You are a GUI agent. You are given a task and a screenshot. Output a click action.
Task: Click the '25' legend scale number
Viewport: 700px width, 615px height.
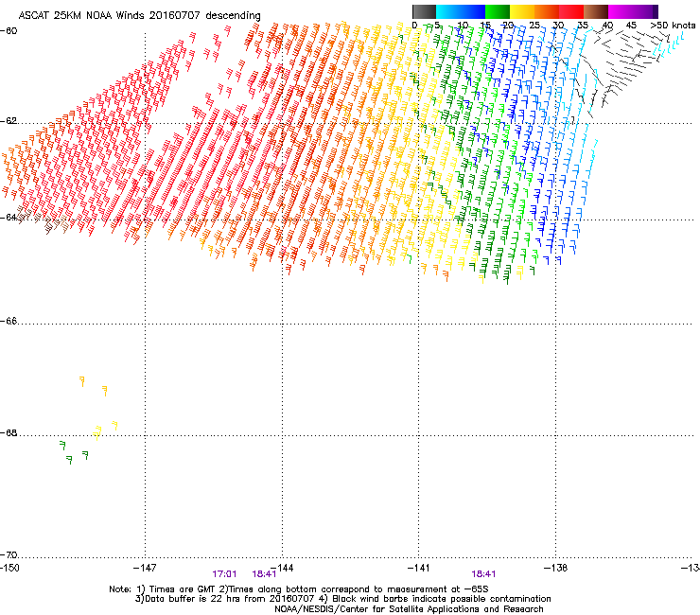[534, 25]
